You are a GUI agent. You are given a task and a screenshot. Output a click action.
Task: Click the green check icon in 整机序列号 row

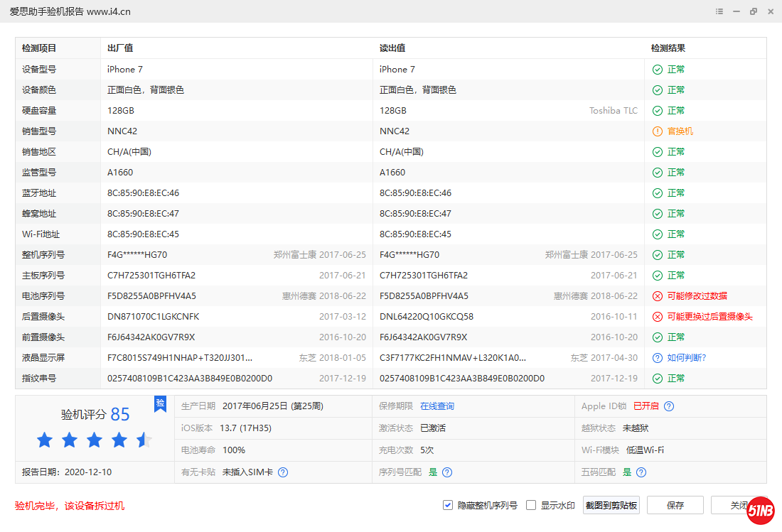658,255
